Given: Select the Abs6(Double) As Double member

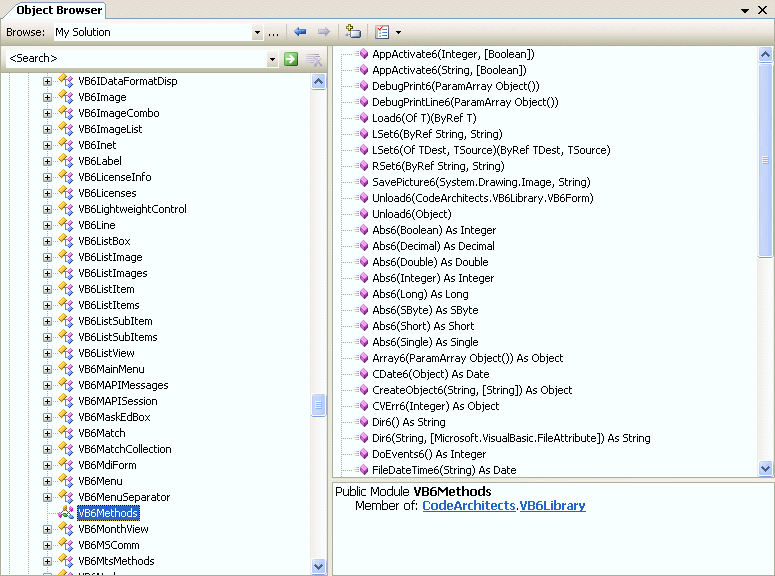Looking at the screenshot, I should [x=430, y=262].
